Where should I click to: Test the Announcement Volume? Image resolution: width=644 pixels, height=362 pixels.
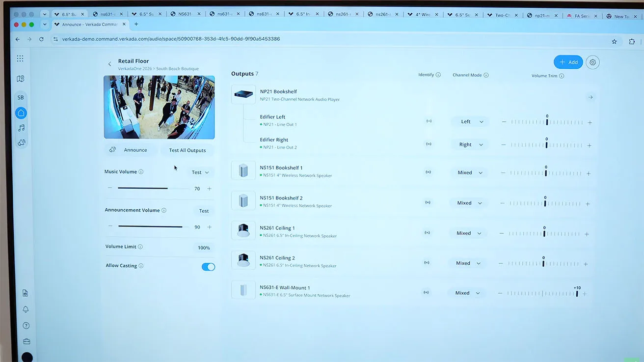point(204,211)
